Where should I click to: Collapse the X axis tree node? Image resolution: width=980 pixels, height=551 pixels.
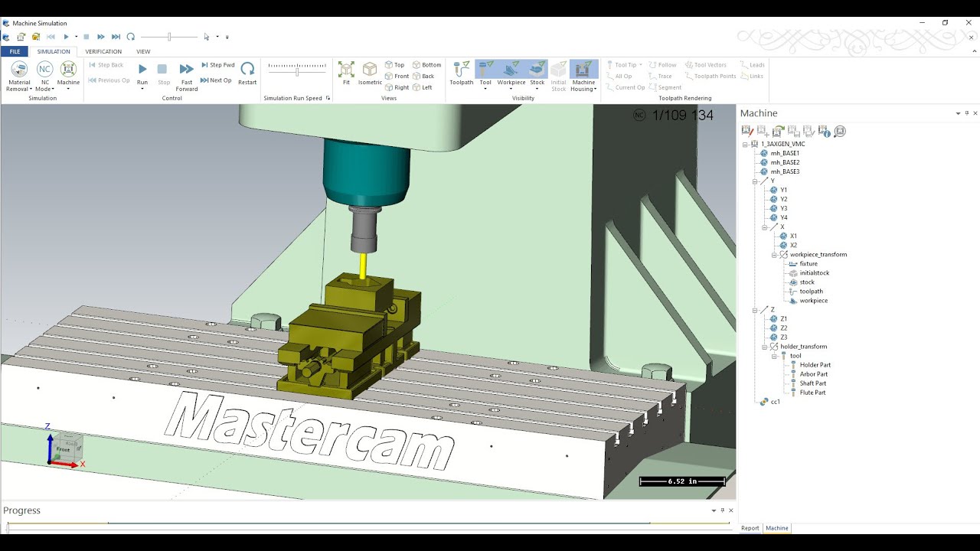764,227
